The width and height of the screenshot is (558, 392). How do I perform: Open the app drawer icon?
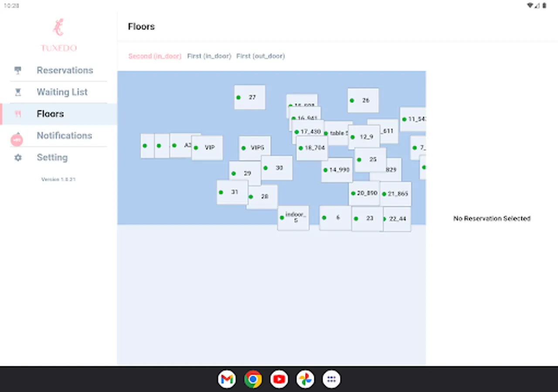click(x=331, y=379)
